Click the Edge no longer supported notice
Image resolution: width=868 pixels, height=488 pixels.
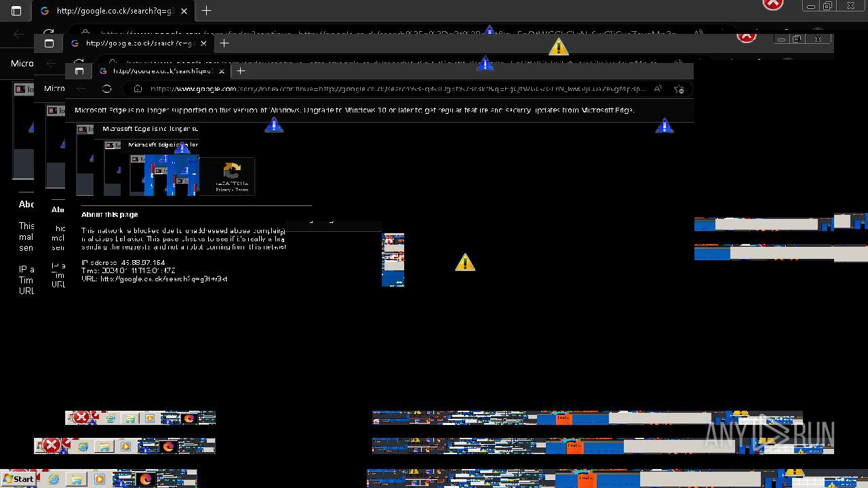[354, 110]
